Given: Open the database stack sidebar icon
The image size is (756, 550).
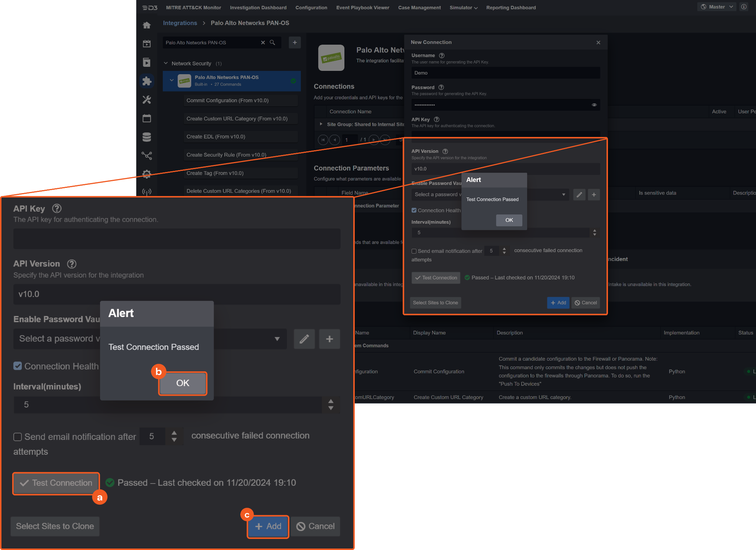Looking at the screenshot, I should pos(147,137).
